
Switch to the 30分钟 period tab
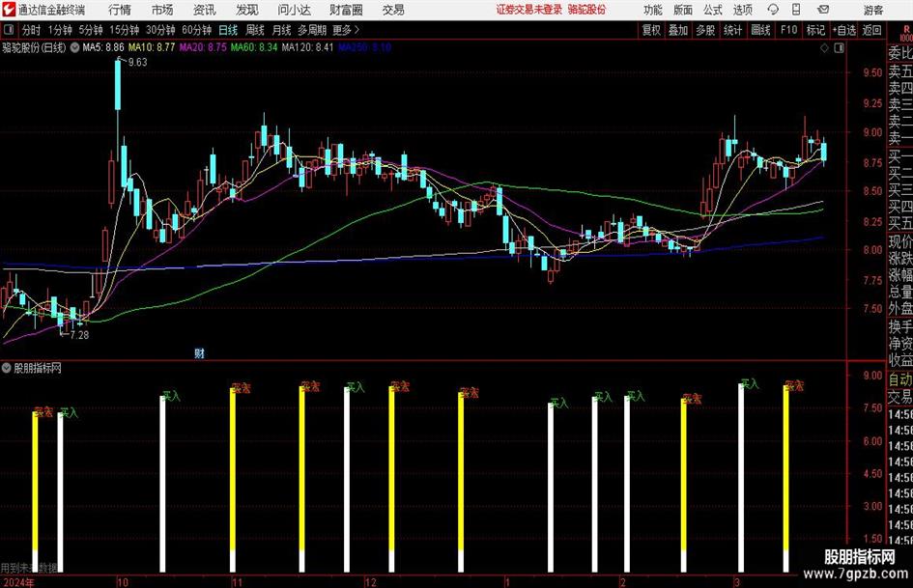[160, 30]
